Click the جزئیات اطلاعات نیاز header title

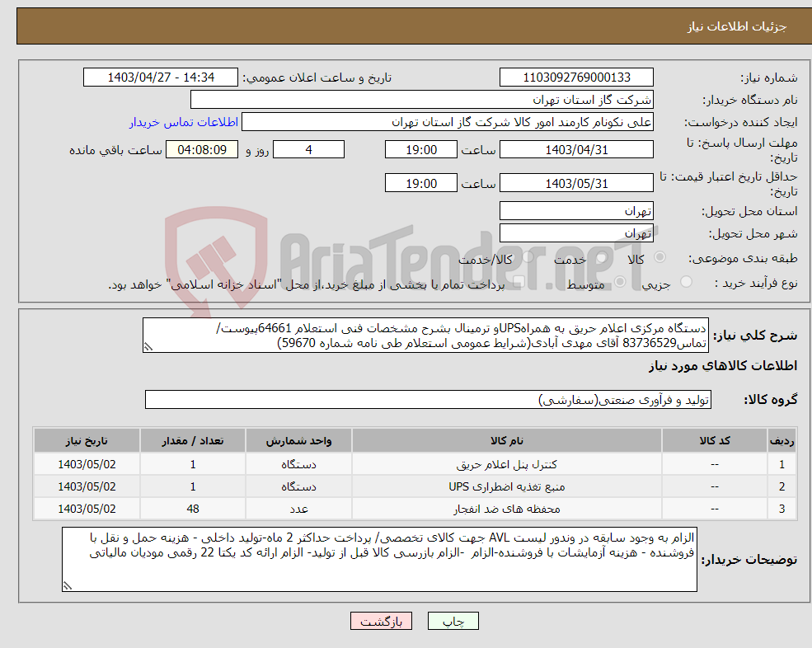(x=737, y=26)
